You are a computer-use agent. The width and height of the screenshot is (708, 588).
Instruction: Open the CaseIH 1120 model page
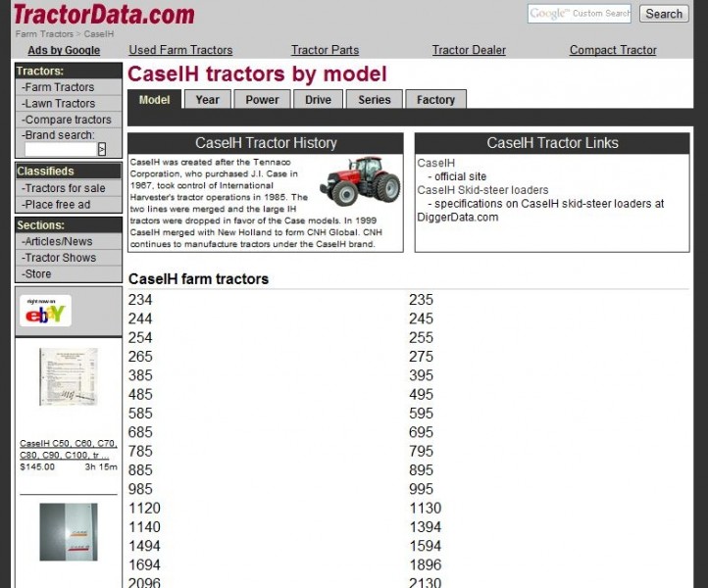[x=143, y=508]
